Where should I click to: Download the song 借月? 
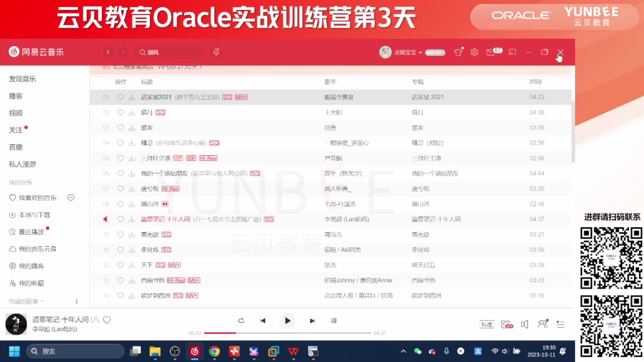[131, 112]
